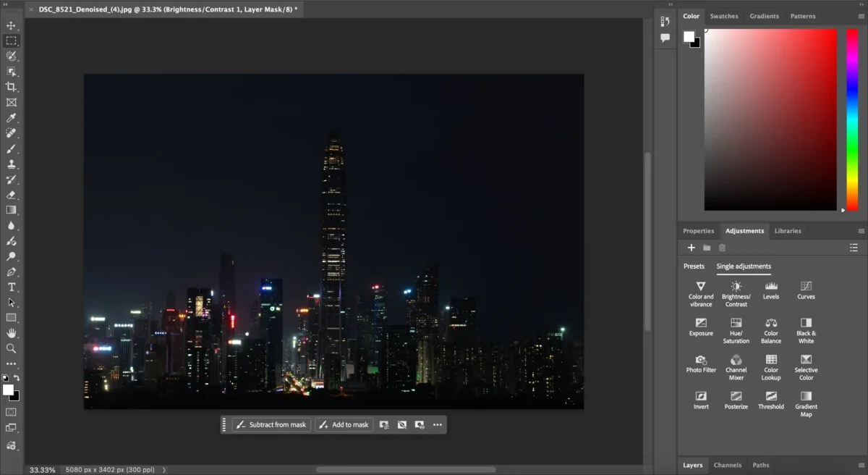Click the Add to mask button

[344, 425]
